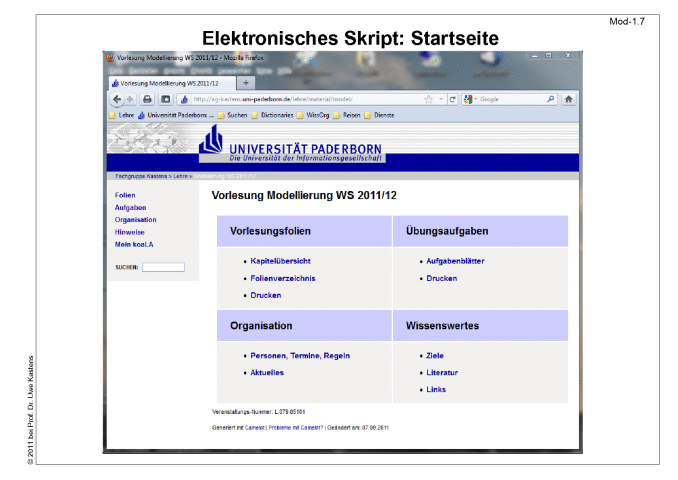Screen dimensions: 678x480
Task: Open the Aufgabenblätter link
Action: click(455, 261)
